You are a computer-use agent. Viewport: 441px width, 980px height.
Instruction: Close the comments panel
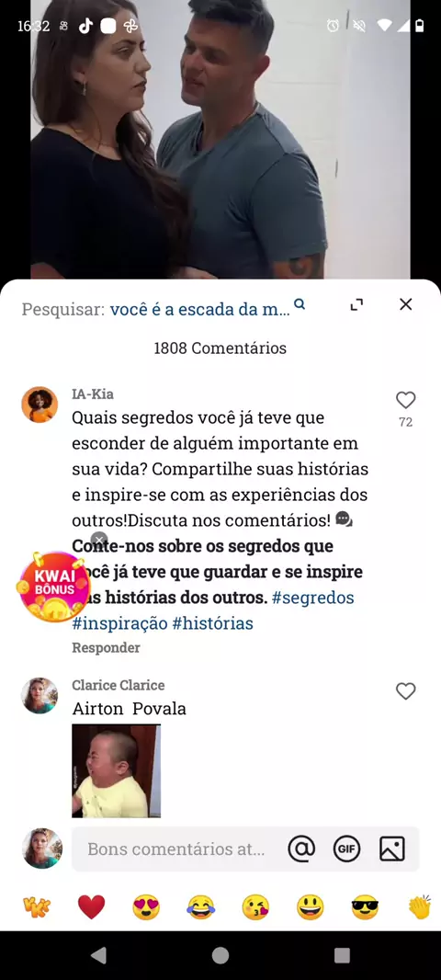point(405,304)
